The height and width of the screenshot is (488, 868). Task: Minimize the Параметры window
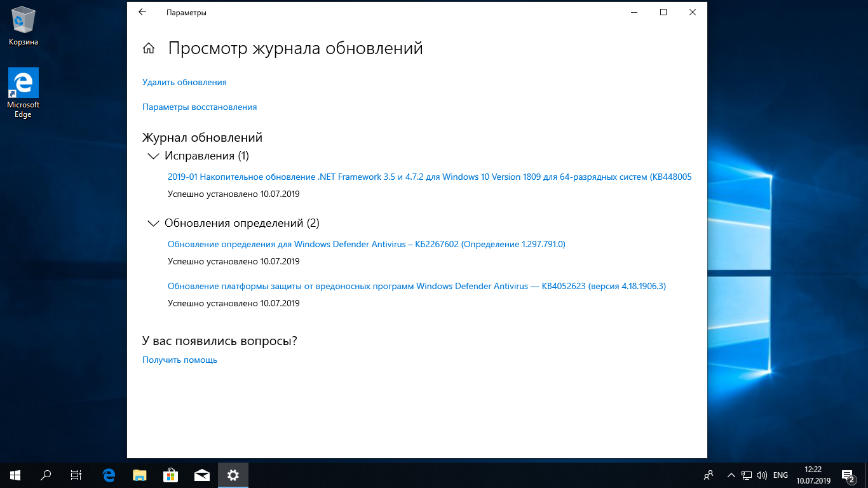(x=634, y=12)
